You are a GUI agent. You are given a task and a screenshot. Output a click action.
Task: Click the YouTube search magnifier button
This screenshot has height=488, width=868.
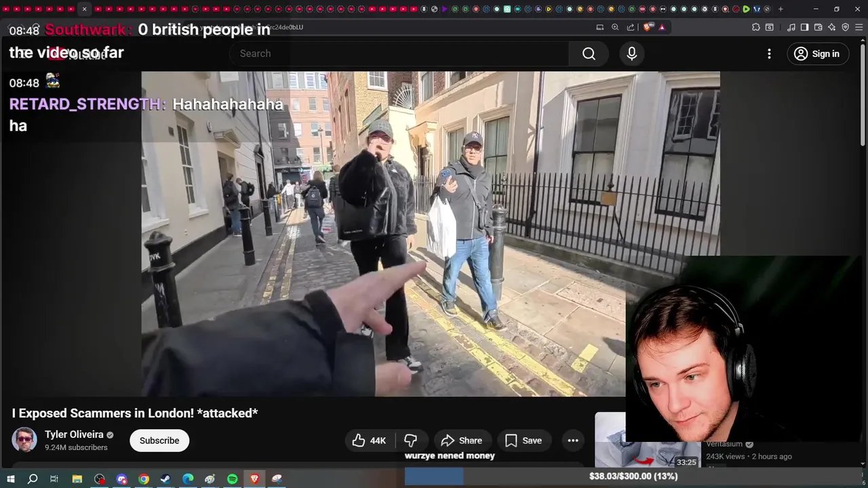click(x=589, y=54)
